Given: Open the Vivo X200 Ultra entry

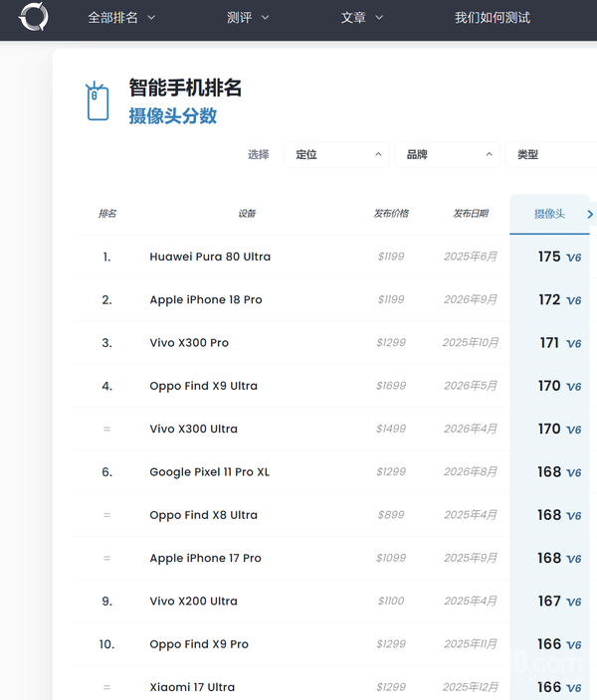Looking at the screenshot, I should point(193,602).
